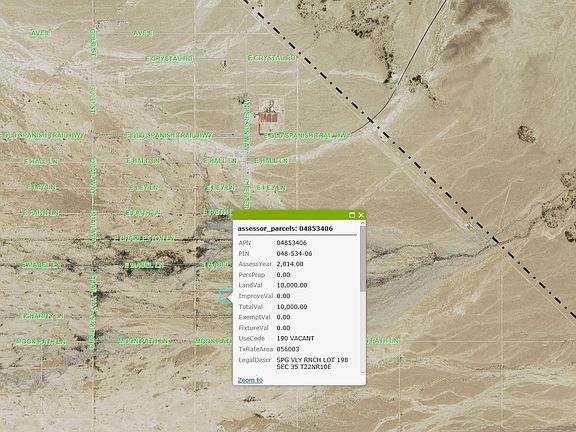Close the parcel info popup
Viewport: 576px width, 432px height.
[x=361, y=215]
